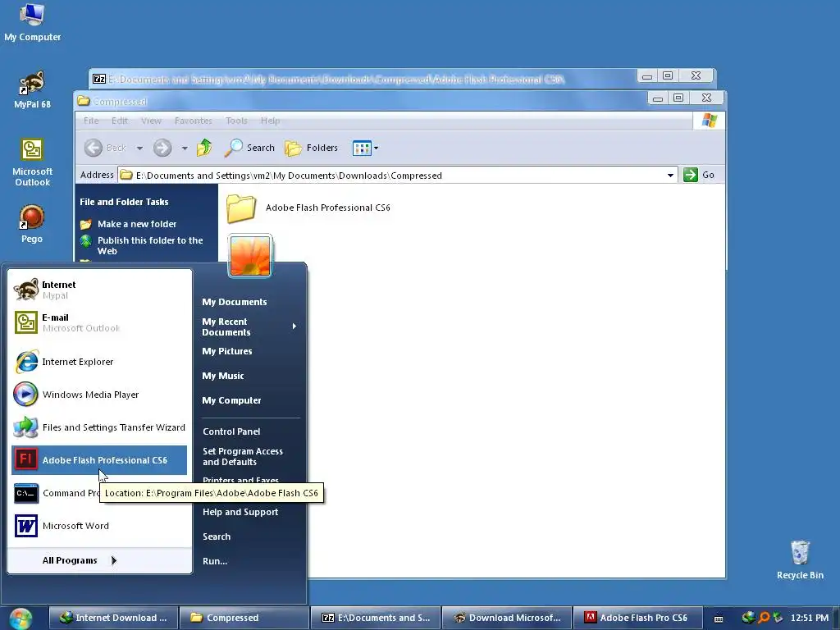This screenshot has height=630, width=840.
Task: Open the Recycle Bin
Action: (800, 559)
